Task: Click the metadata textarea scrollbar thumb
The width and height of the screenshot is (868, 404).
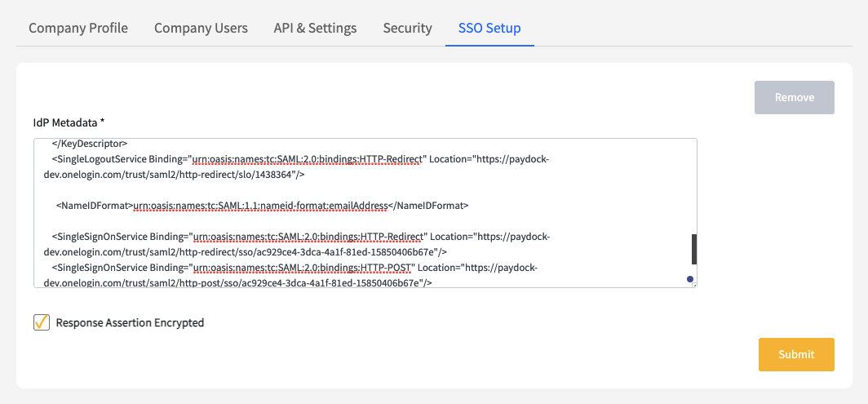Action: tap(694, 249)
